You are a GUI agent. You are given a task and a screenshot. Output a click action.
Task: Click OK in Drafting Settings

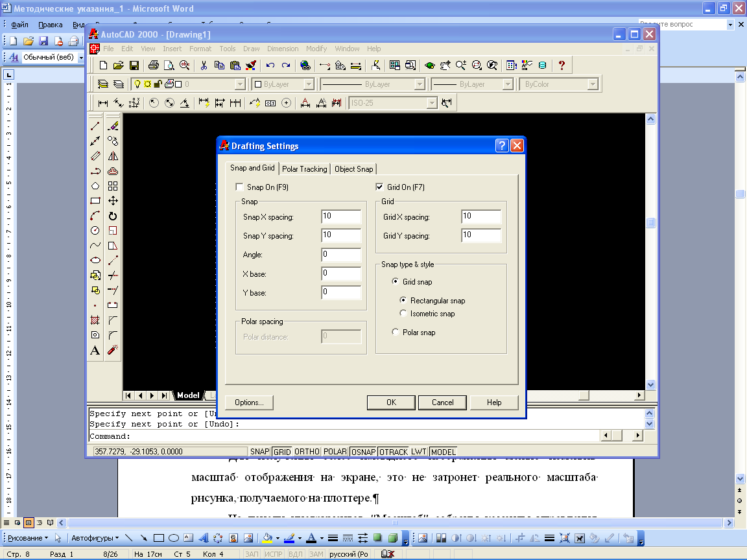(x=391, y=402)
